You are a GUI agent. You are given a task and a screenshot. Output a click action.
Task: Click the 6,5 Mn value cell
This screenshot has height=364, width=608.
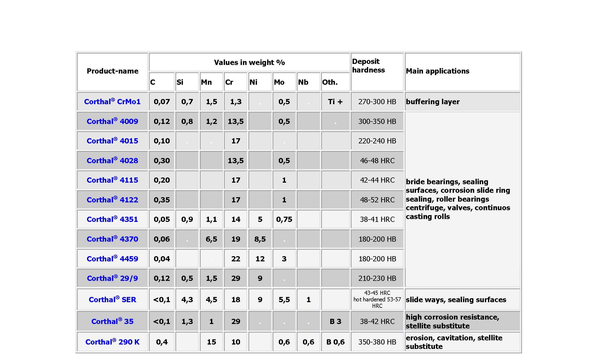point(211,239)
